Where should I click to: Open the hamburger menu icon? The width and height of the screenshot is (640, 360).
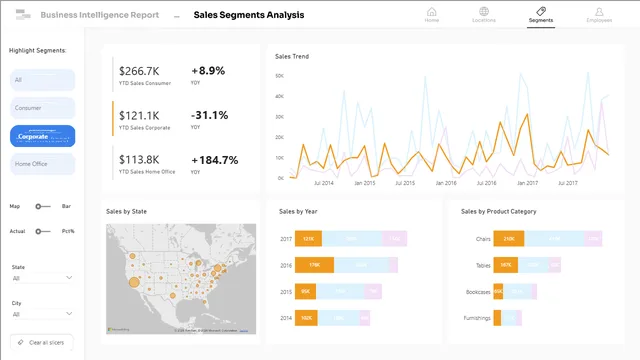pos(23,15)
